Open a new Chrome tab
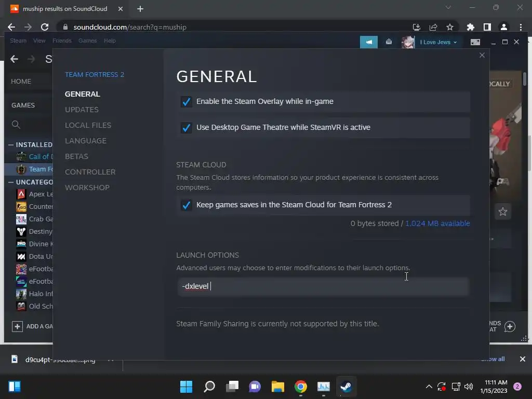This screenshot has height=399, width=532. coord(140,9)
